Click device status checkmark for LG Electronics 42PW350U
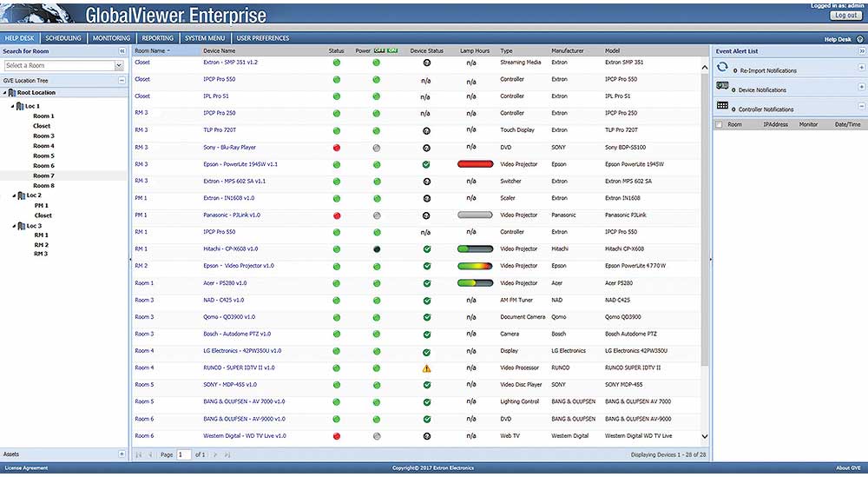This screenshot has width=868, height=477. coord(427,353)
